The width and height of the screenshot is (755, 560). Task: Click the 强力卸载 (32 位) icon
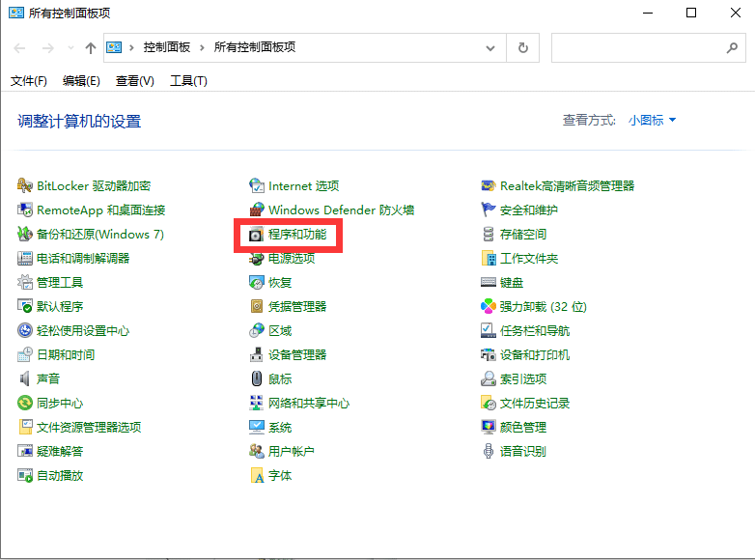pos(489,306)
